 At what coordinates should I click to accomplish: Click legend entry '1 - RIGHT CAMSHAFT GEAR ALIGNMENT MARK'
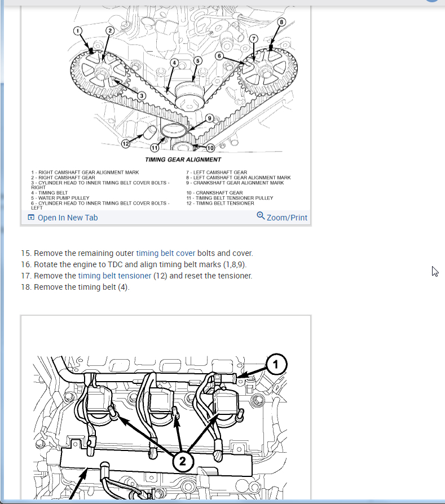[x=85, y=173]
